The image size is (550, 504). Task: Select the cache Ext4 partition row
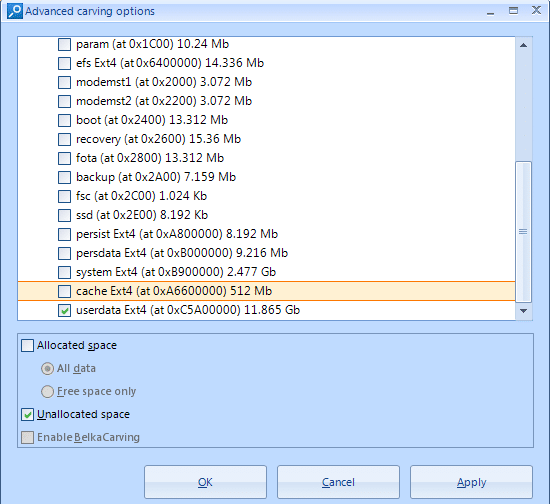[x=267, y=291]
